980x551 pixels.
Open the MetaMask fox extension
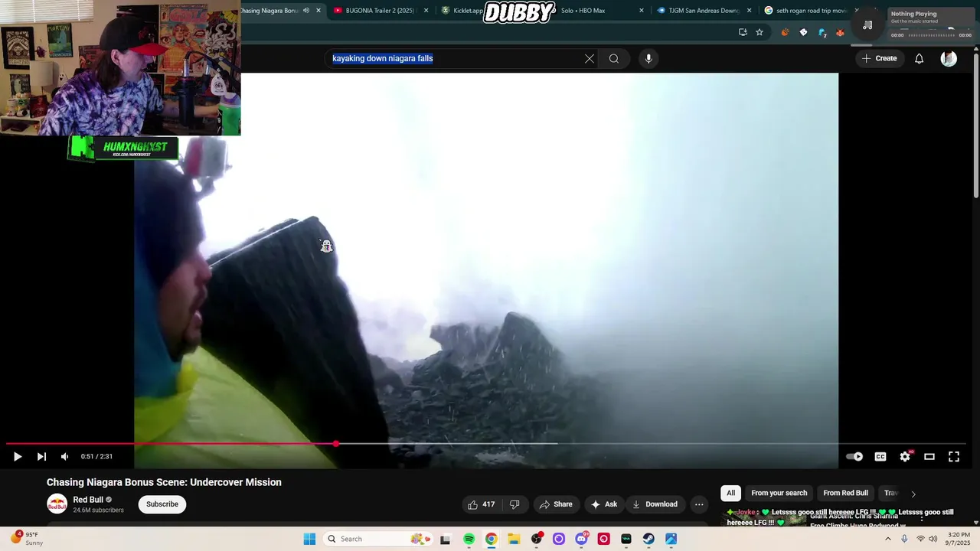pyautogui.click(x=840, y=32)
